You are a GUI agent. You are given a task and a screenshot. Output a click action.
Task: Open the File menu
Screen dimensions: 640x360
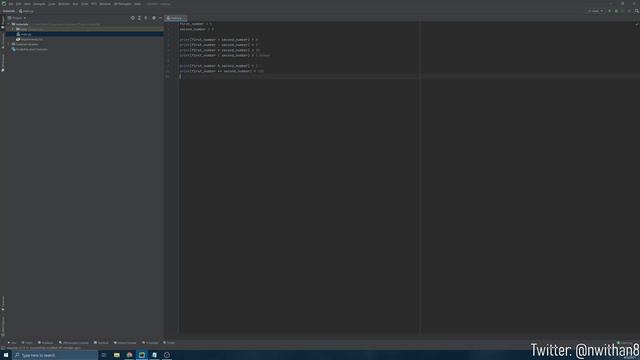coord(11,4)
